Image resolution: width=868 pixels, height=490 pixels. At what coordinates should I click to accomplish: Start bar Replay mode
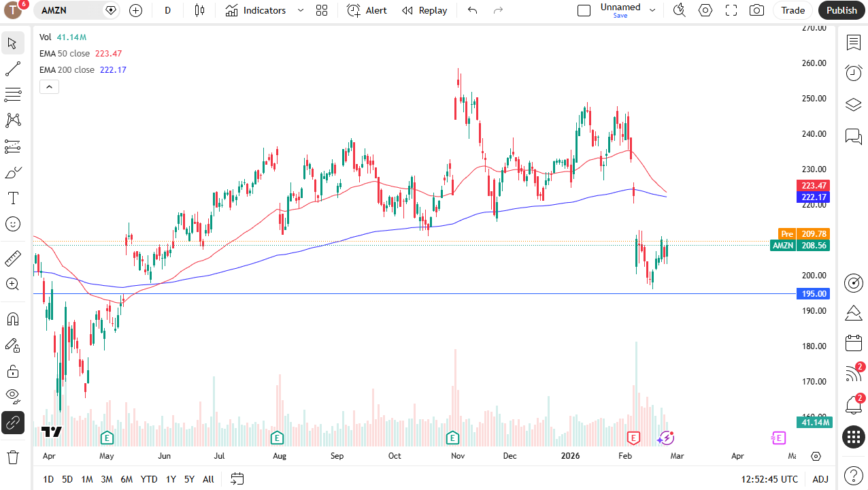pyautogui.click(x=424, y=10)
